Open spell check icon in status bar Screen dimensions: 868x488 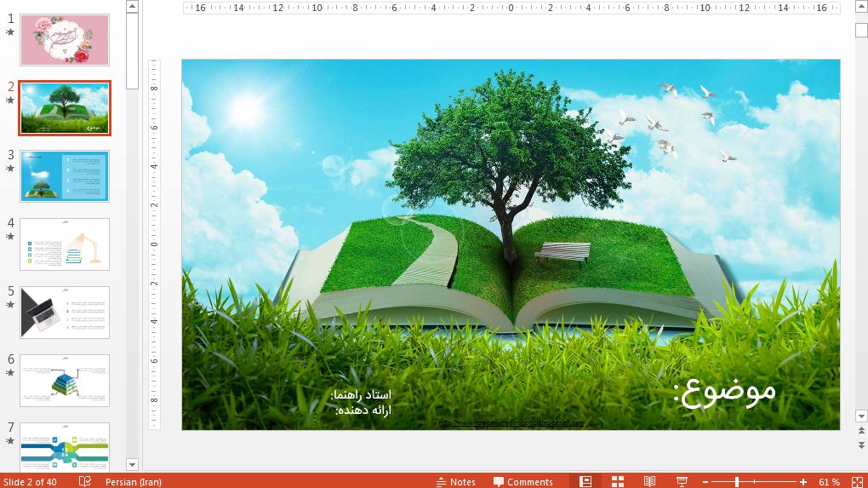tap(85, 481)
